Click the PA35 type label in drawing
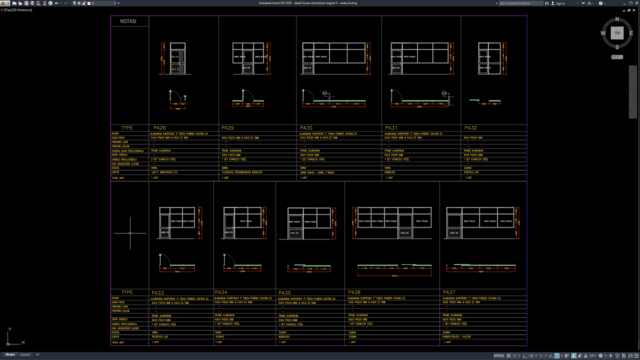The width and height of the screenshot is (640, 360). [284, 293]
